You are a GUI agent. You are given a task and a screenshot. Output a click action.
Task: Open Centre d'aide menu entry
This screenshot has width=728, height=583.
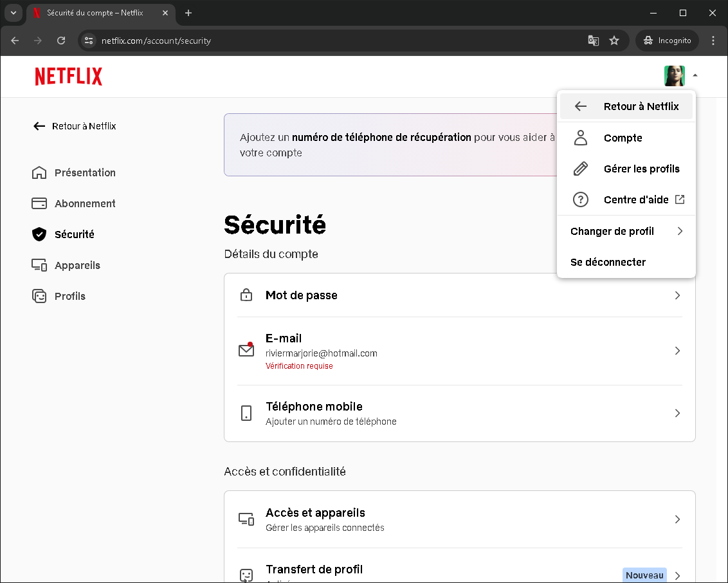click(x=626, y=199)
